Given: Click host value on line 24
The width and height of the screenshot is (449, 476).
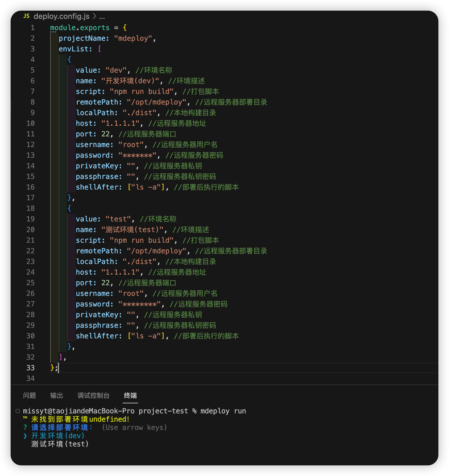Looking at the screenshot, I should [x=120, y=272].
